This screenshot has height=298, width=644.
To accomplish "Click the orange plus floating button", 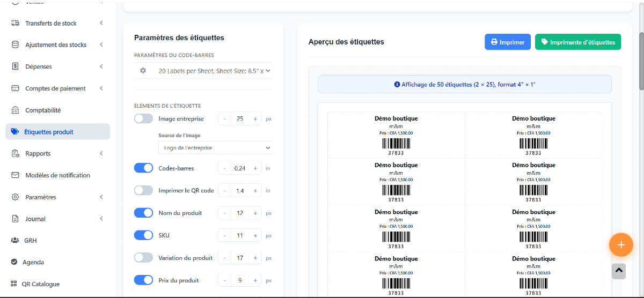I will tap(621, 245).
